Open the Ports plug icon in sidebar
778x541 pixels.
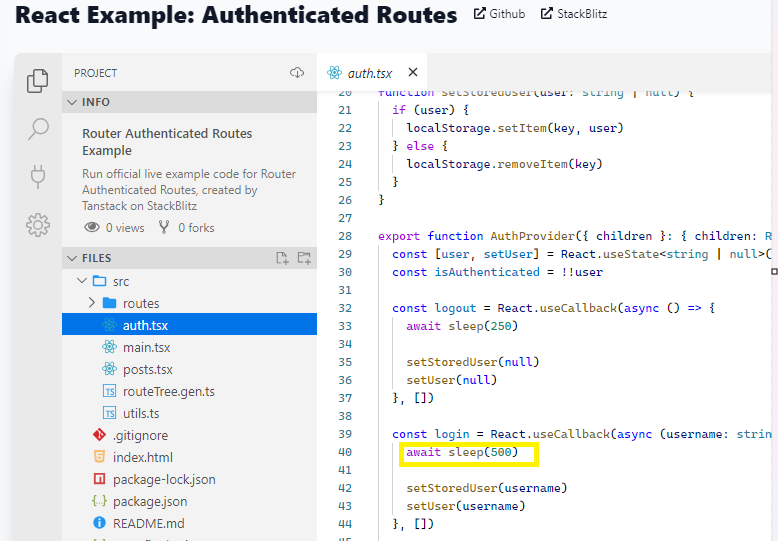tap(38, 177)
